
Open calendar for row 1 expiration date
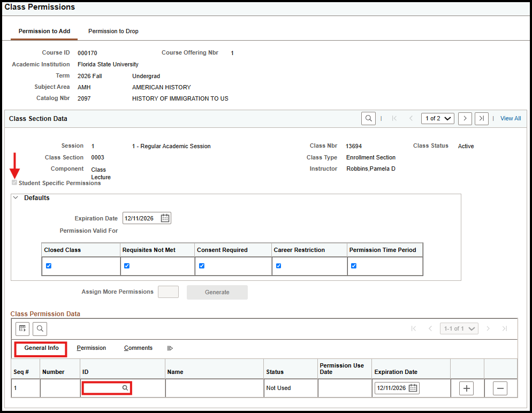pyautogui.click(x=413, y=388)
